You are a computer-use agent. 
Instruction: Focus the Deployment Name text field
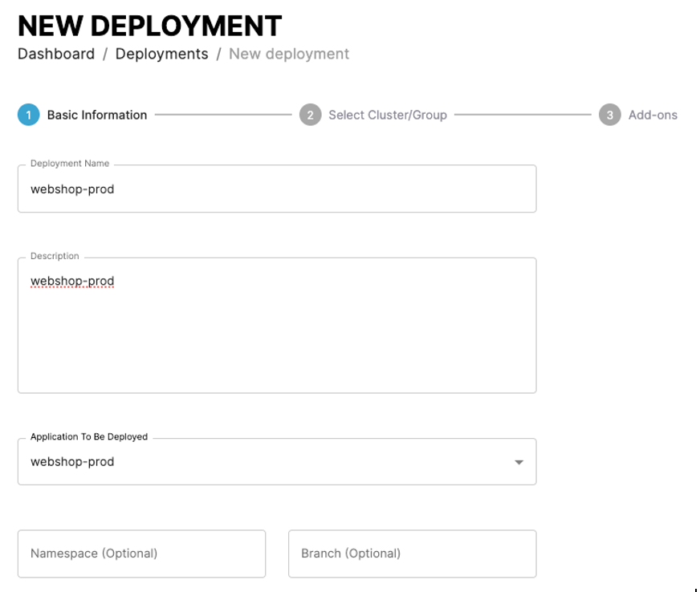pyautogui.click(x=276, y=190)
